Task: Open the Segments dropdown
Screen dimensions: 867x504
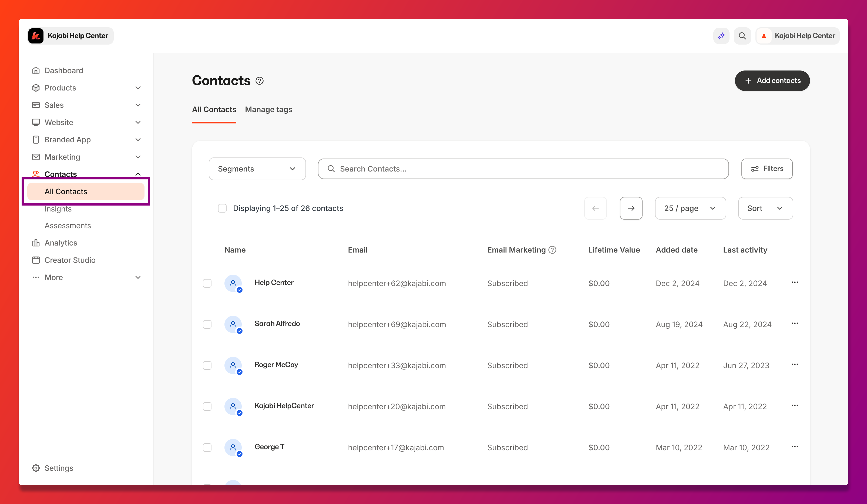Action: (257, 169)
